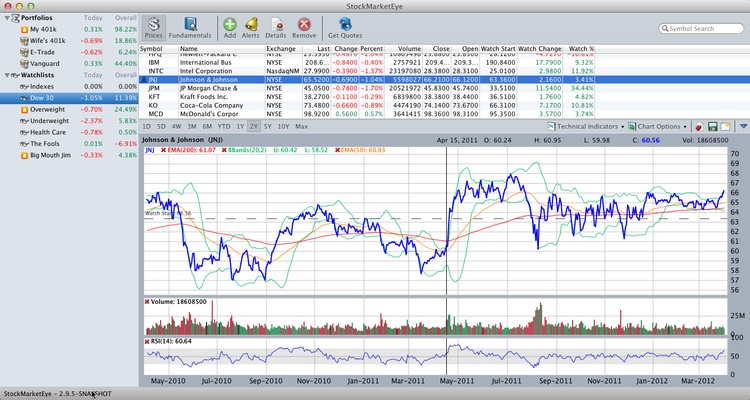Click the blue triangle collapse chart arrow

click(743, 127)
